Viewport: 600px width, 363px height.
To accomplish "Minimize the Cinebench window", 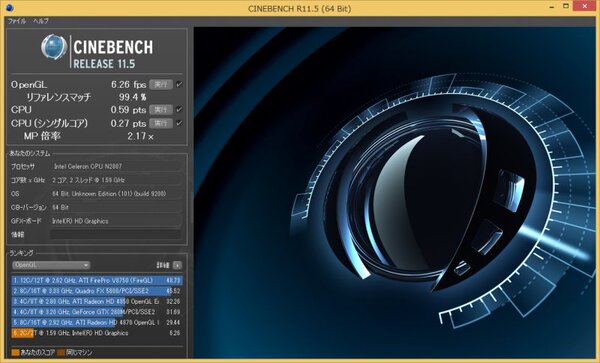I will click(552, 7).
